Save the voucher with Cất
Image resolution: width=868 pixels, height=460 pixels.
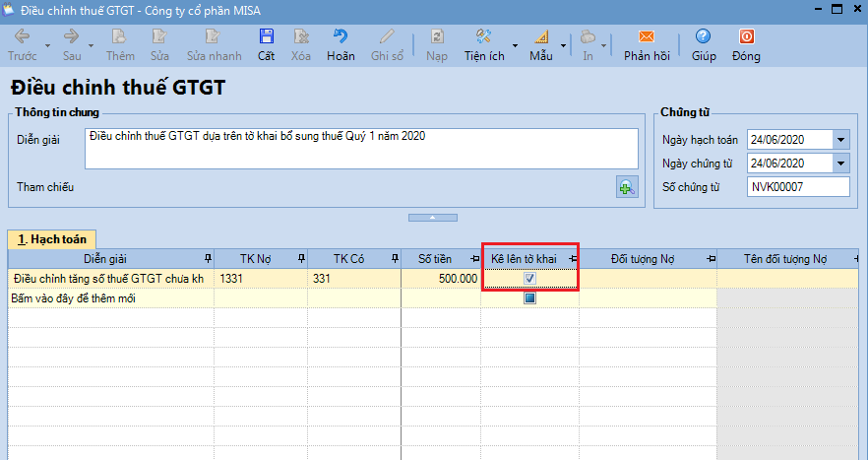pyautogui.click(x=267, y=45)
